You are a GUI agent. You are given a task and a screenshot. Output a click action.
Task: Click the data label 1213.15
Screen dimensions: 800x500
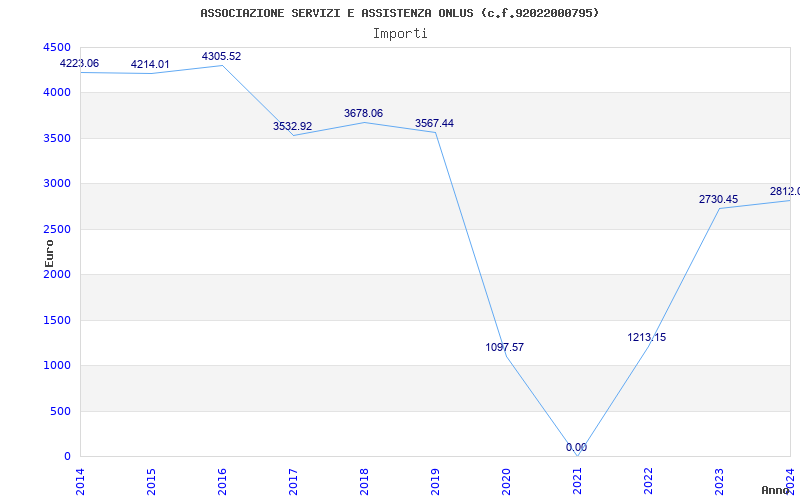[646, 337]
